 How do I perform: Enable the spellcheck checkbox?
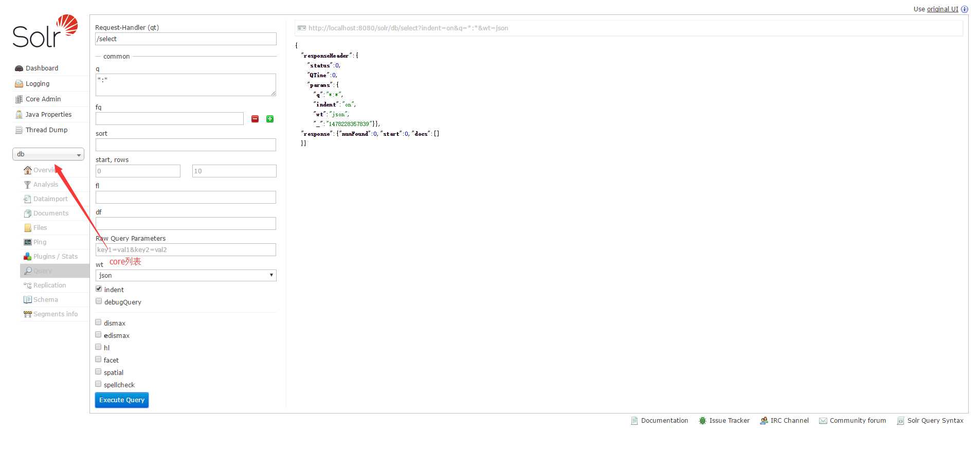[98, 384]
